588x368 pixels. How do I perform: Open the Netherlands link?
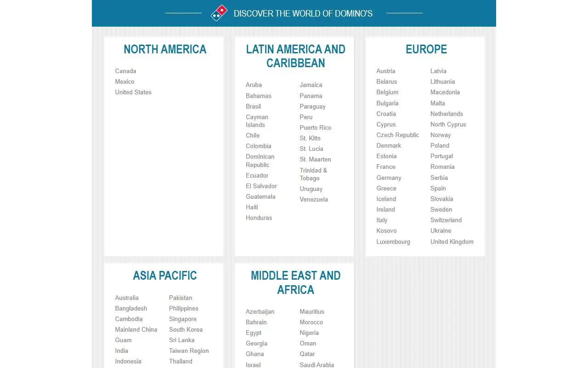447,114
